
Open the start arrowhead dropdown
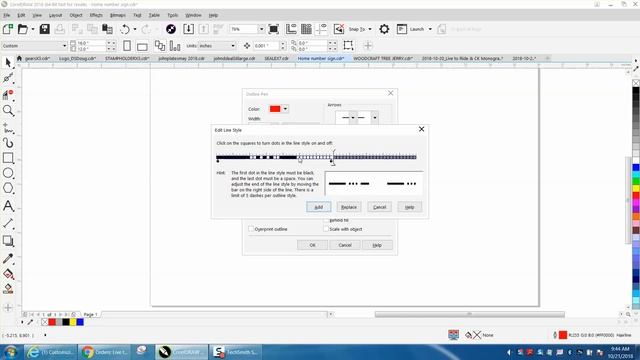pos(353,118)
